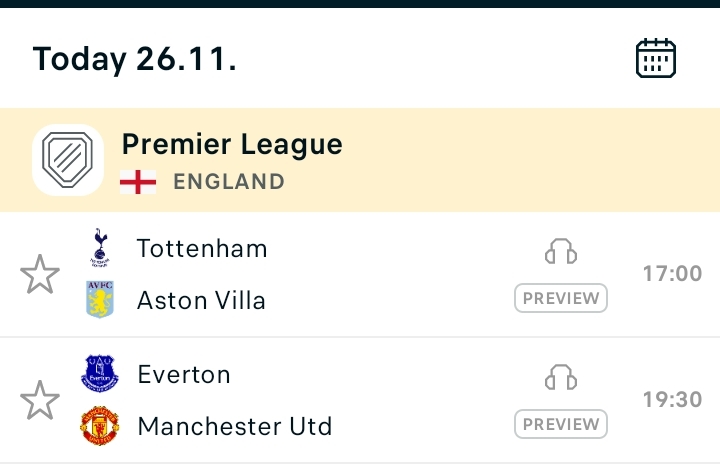The width and height of the screenshot is (720, 464).
Task: Click the Tottenham club crest
Action: pyautogui.click(x=100, y=248)
